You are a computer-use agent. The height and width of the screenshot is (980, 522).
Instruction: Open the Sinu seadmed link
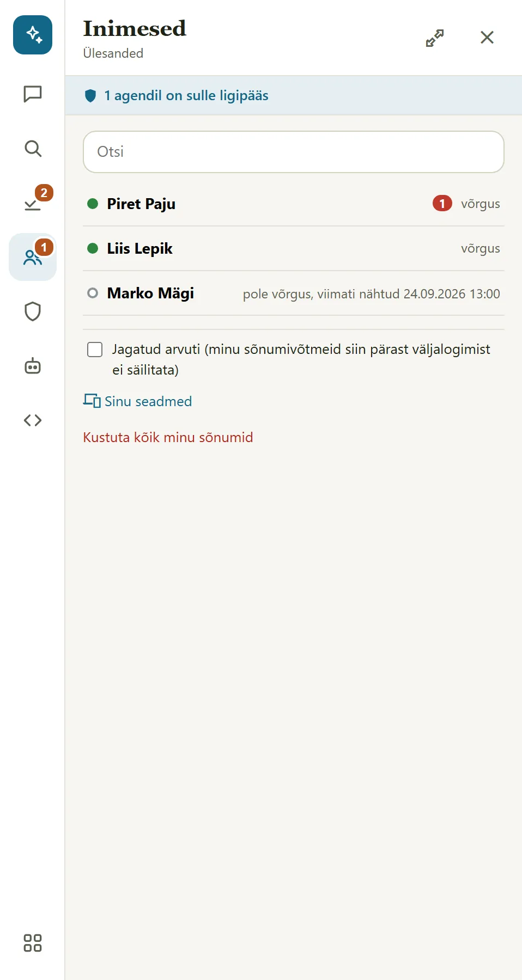click(137, 401)
